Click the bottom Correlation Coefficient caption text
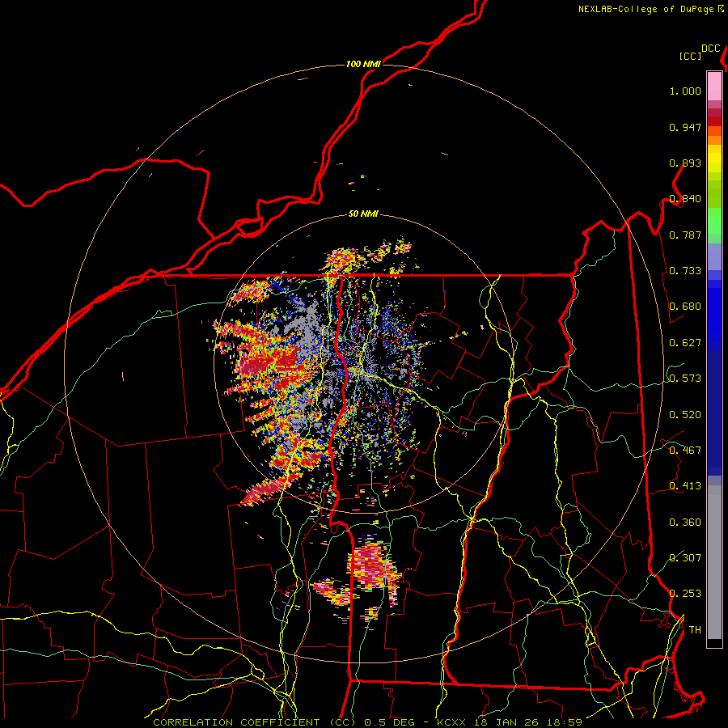The height and width of the screenshot is (728, 728). pos(368,722)
